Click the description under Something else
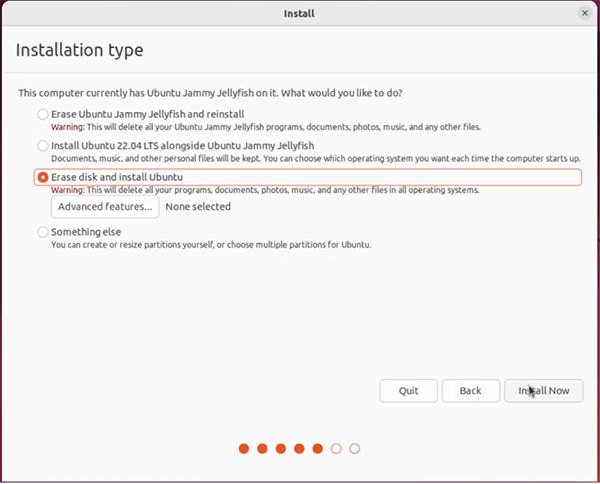This screenshot has width=600, height=484. [x=211, y=245]
